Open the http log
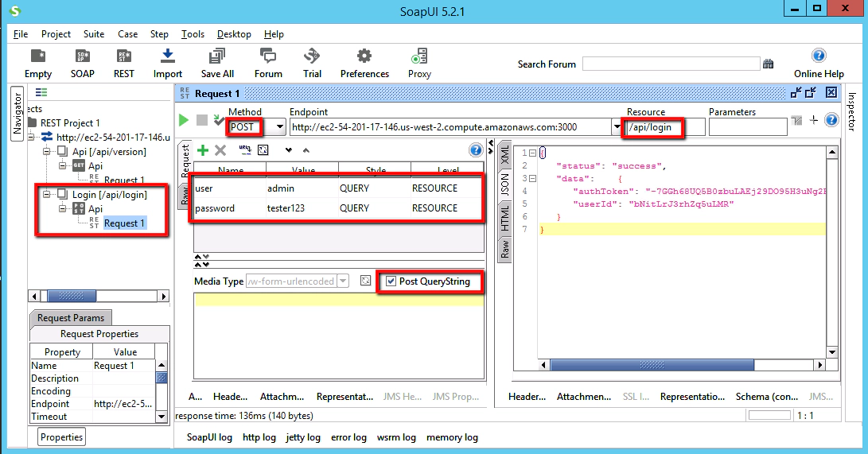 [x=259, y=437]
